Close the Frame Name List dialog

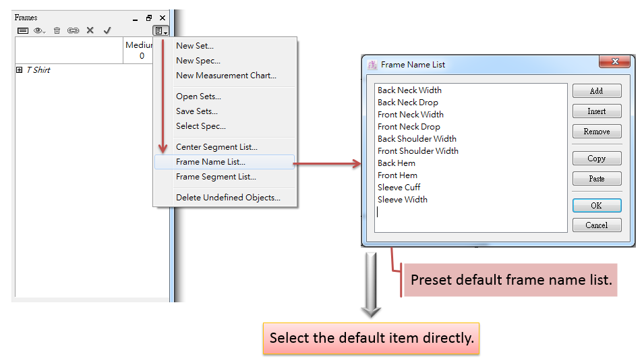614,62
